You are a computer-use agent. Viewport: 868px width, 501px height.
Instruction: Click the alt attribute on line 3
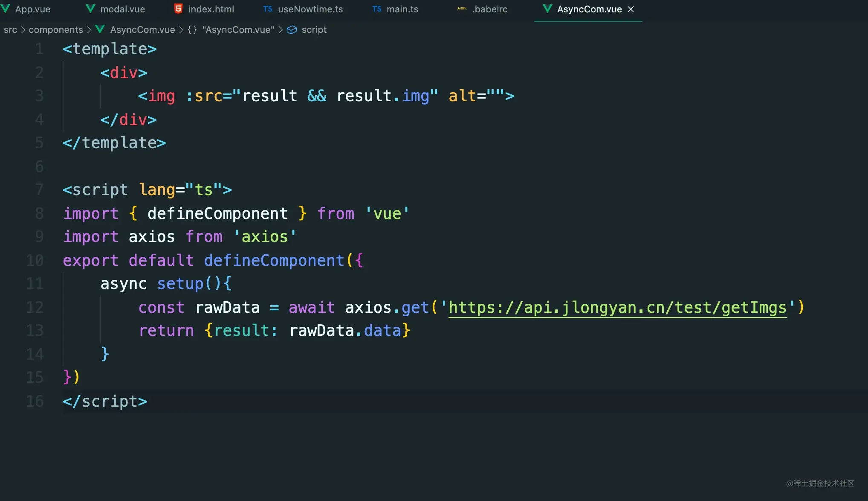coord(462,96)
